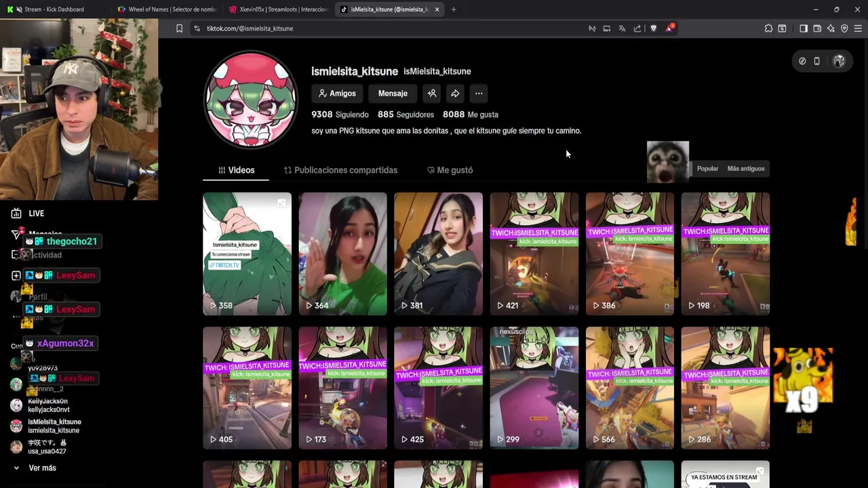Open the Me gustó tab
The height and width of the screenshot is (488, 868).
(450, 170)
